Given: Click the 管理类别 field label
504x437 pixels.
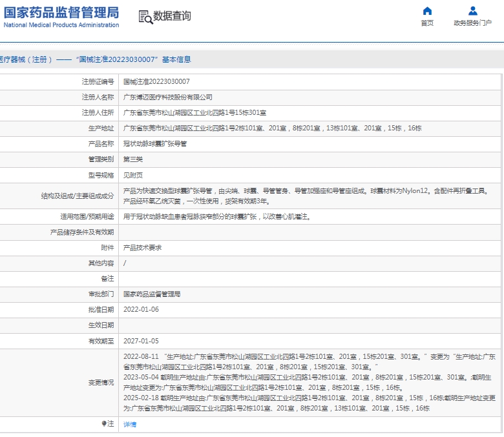Looking at the screenshot, I should click(x=101, y=159).
